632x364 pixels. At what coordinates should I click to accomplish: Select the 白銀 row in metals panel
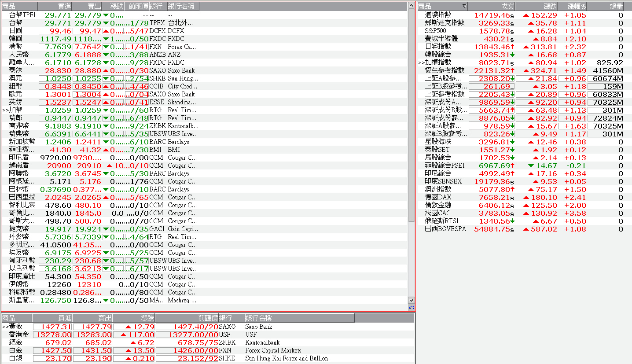[208, 358]
